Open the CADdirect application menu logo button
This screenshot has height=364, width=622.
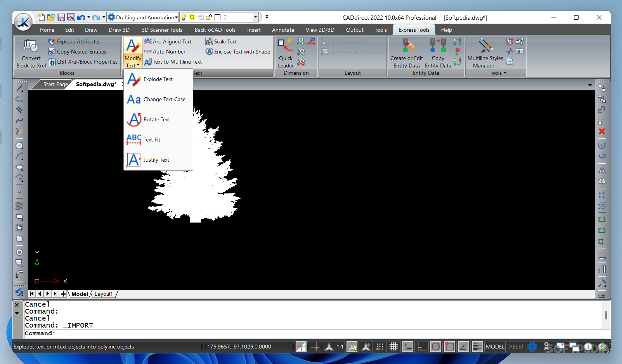[x=23, y=22]
